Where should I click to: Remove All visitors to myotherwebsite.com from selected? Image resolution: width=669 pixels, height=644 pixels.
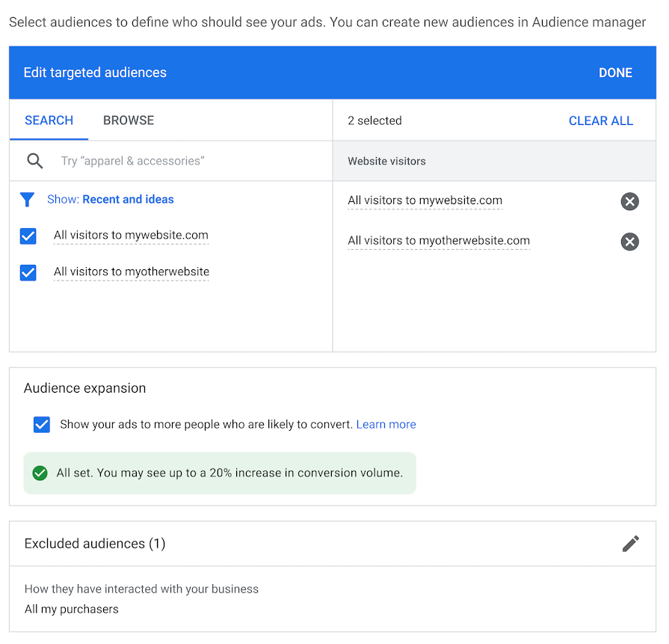pos(629,242)
